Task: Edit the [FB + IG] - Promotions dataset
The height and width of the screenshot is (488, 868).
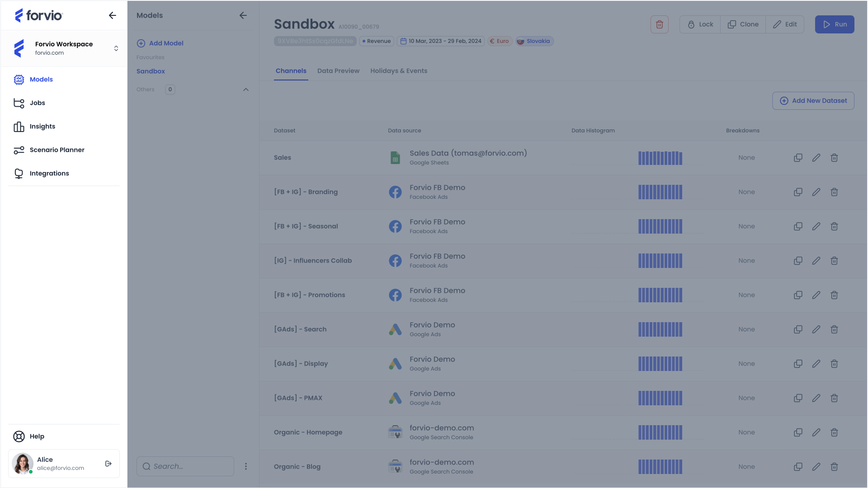Action: pos(816,295)
